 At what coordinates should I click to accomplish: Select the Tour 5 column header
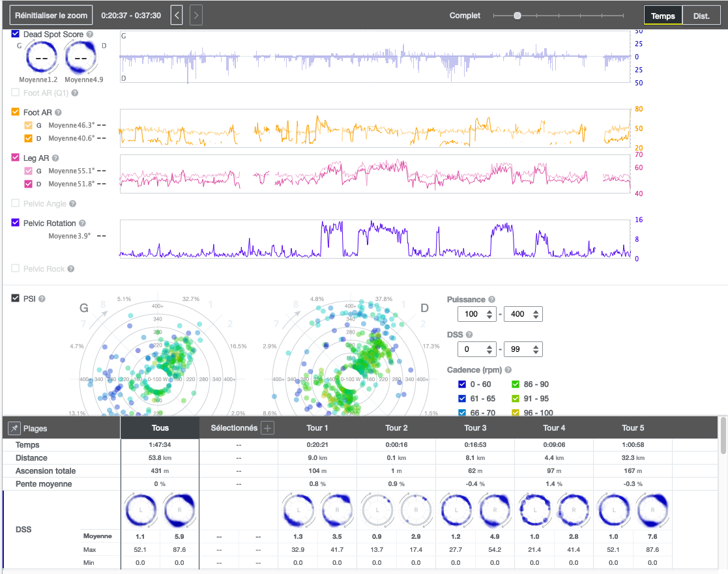[x=633, y=428]
